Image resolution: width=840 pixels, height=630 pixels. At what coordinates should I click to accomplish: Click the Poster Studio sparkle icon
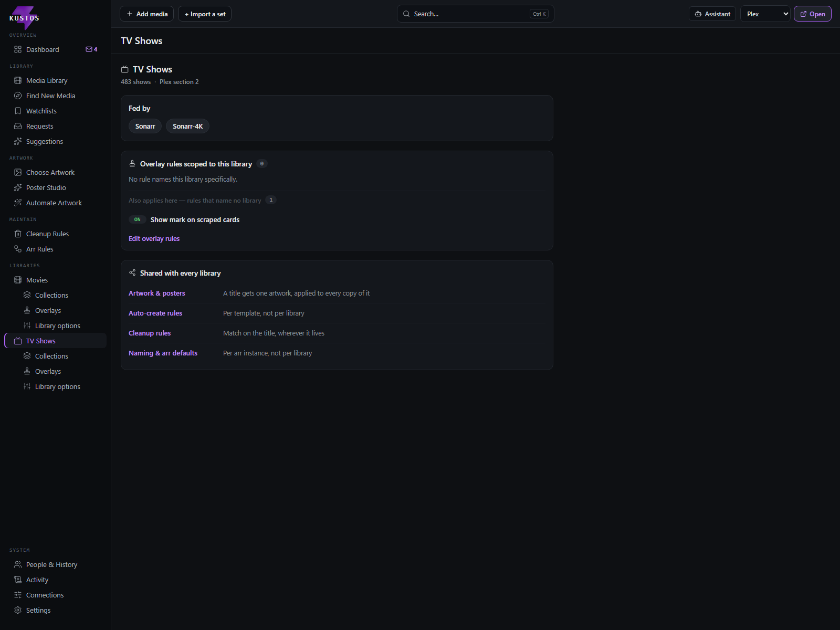click(18, 187)
